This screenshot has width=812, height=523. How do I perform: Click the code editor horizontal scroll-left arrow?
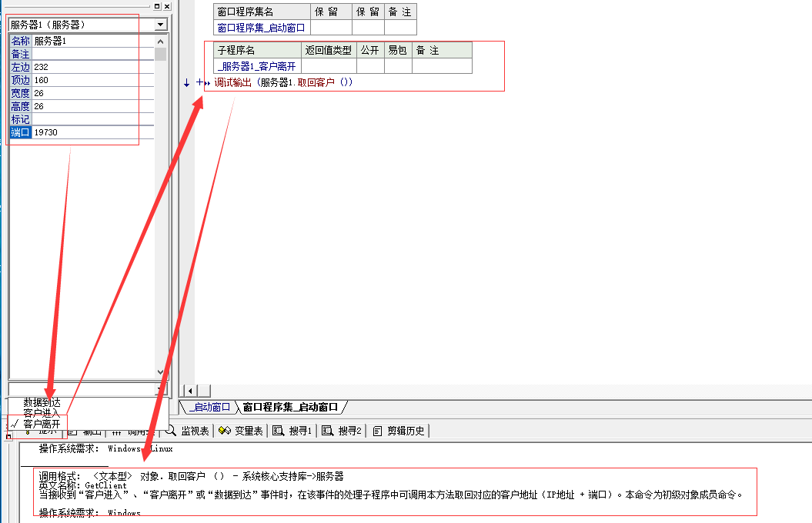coord(190,391)
